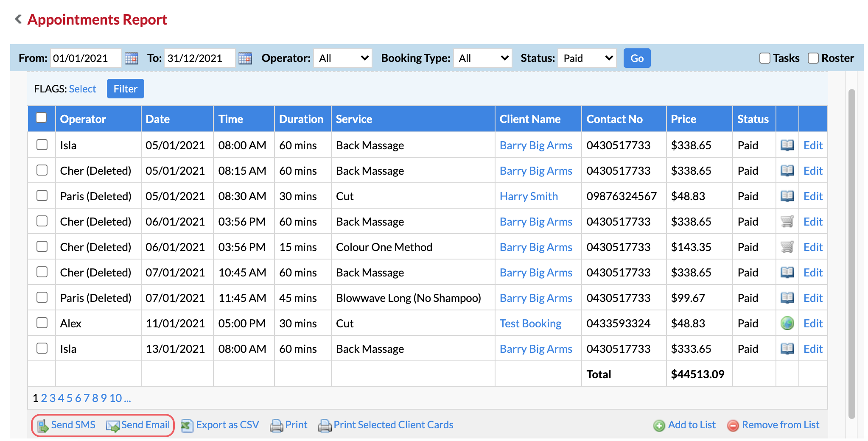Show more pages via the ellipsis link

pyautogui.click(x=127, y=398)
